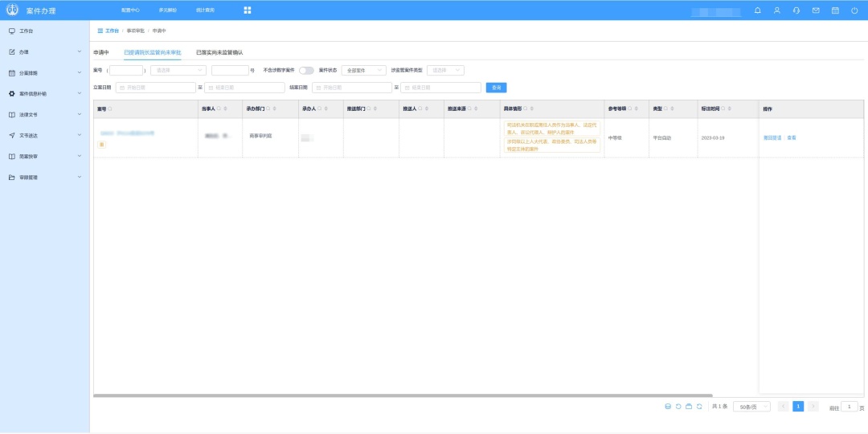Open the customer service headset icon
Viewport: 868px width, 434px height.
click(x=796, y=10)
